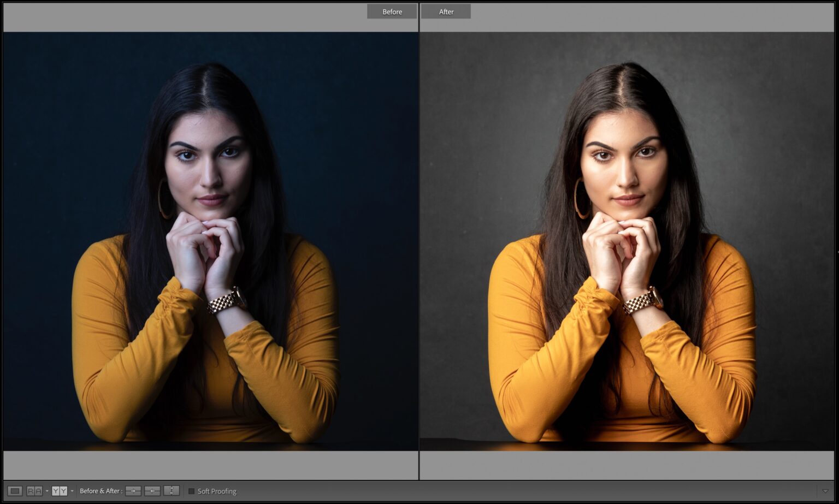
Task: Select the Y|Y Before/After side-by-side view icon
Action: point(59,491)
